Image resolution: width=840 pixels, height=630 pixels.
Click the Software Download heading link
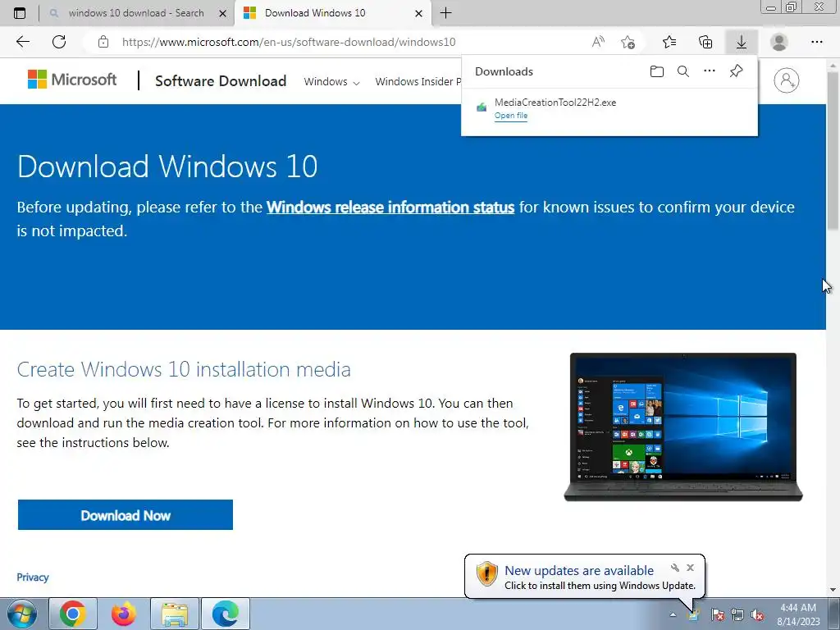221,81
